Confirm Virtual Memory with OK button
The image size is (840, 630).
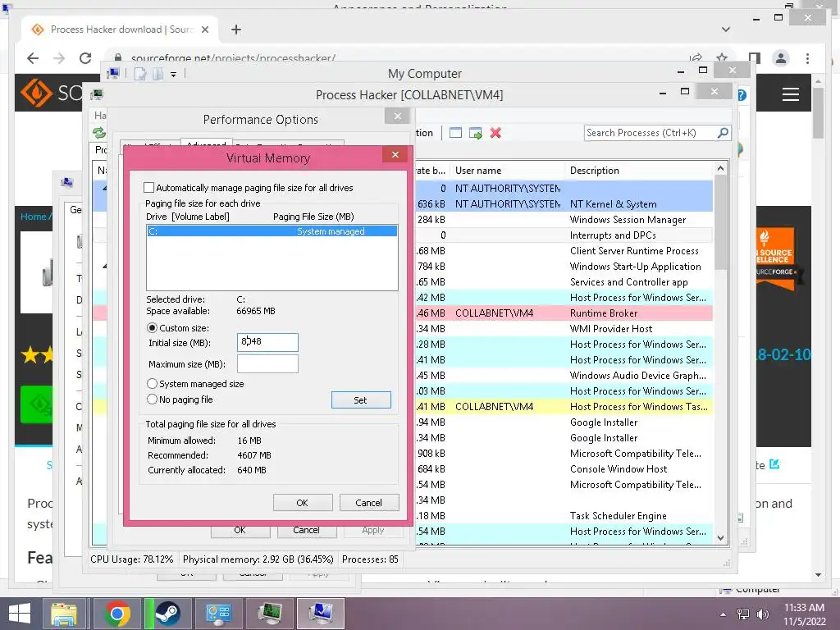point(303,503)
